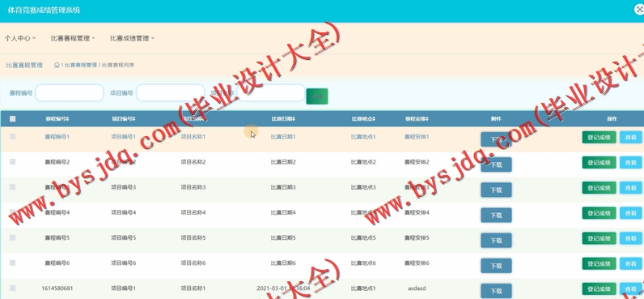The width and height of the screenshot is (644, 299).
Task: Toggle the select-all checkbox in the table header
Action: point(13,119)
